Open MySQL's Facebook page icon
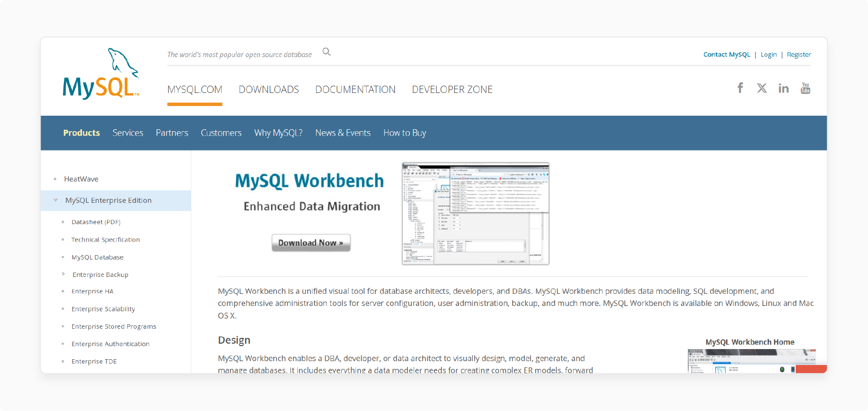The image size is (868, 411). tap(740, 88)
